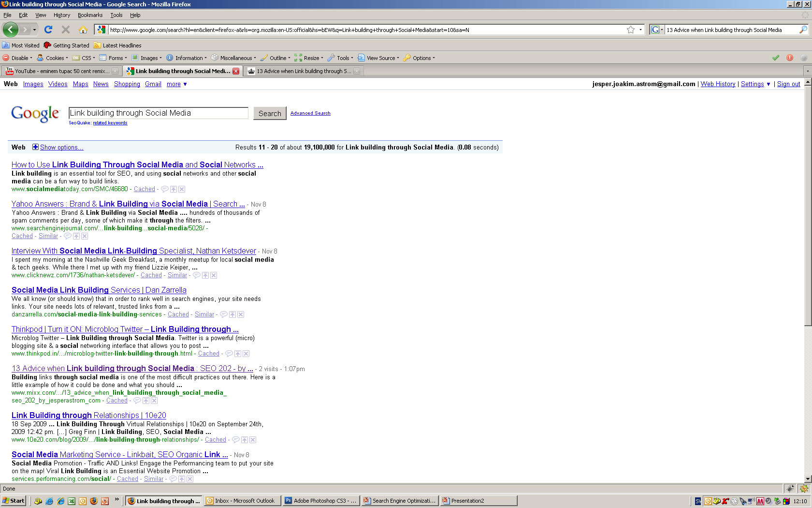The width and height of the screenshot is (812, 508).
Task: Click the search magnifier in the Firefox search bar
Action: (803, 30)
